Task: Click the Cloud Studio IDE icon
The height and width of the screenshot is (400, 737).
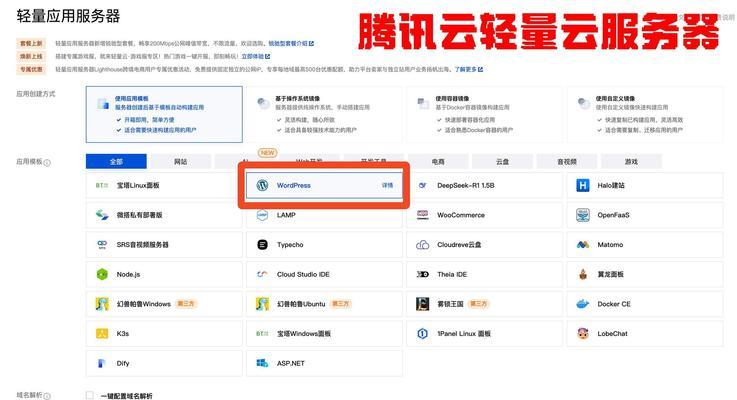Action: pos(262,274)
